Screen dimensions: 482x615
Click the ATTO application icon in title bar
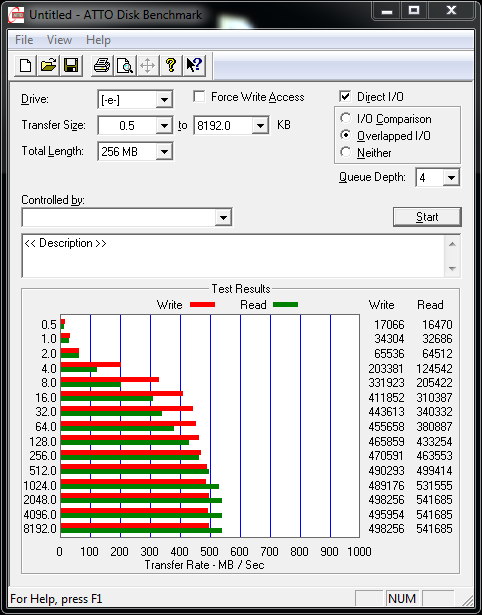click(16, 15)
